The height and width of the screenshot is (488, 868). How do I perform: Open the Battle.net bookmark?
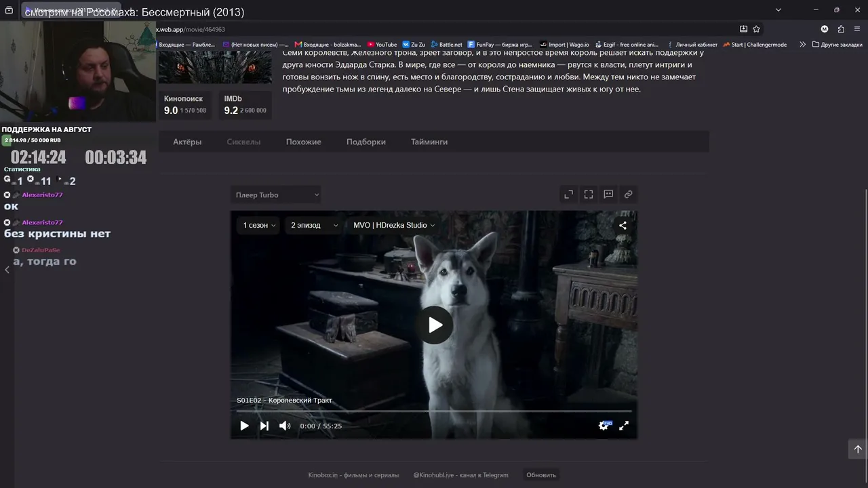[446, 45]
